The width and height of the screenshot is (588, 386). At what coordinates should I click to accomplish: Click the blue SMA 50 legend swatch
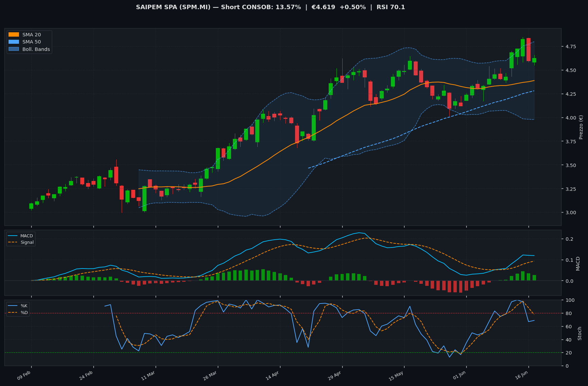tap(14, 42)
